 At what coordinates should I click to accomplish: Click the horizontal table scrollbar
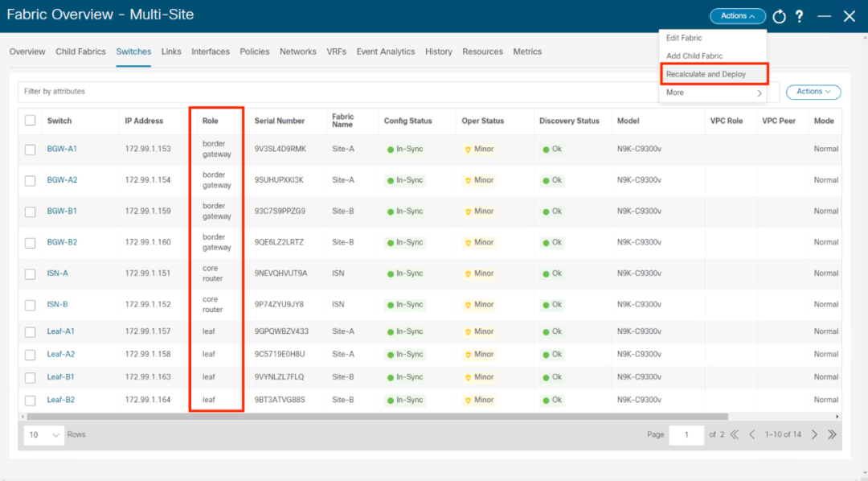point(378,416)
